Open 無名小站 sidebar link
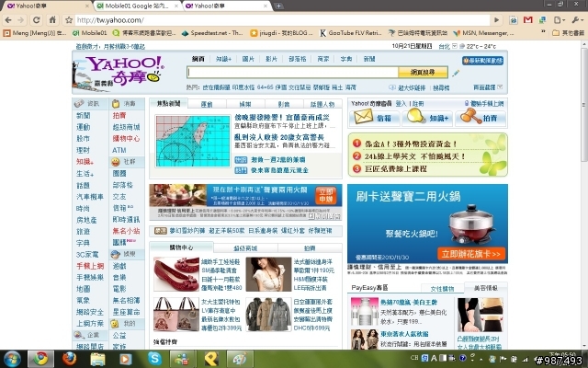 [127, 231]
